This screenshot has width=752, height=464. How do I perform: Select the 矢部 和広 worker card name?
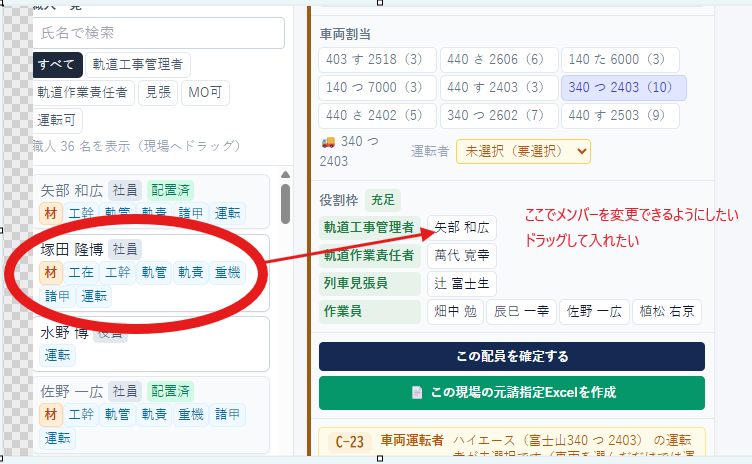72,190
